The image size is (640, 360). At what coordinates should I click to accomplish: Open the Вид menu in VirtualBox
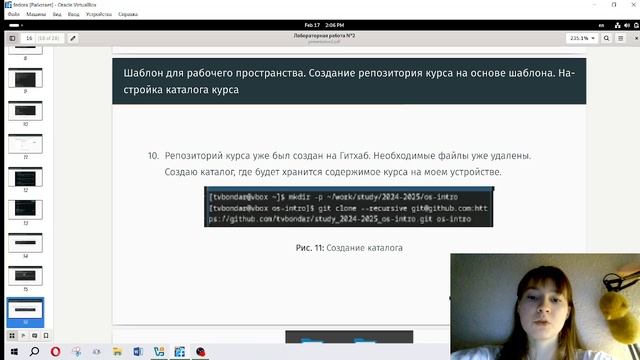pyautogui.click(x=57, y=14)
